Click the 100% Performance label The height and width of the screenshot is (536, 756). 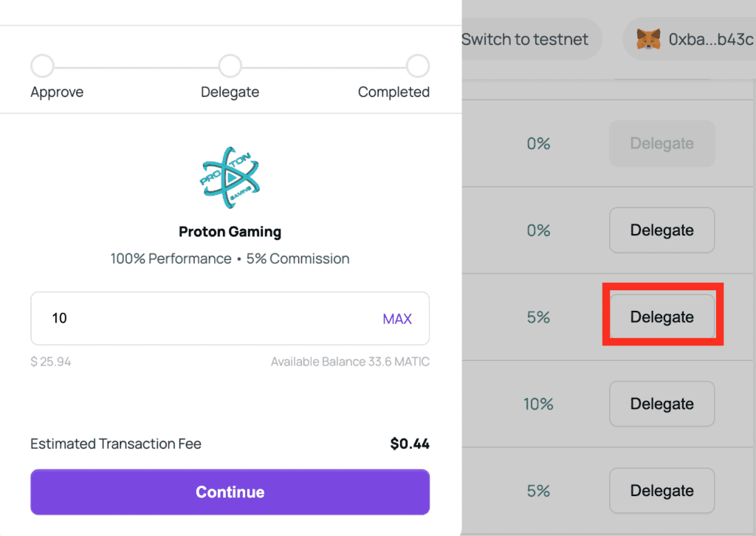pyautogui.click(x=171, y=258)
